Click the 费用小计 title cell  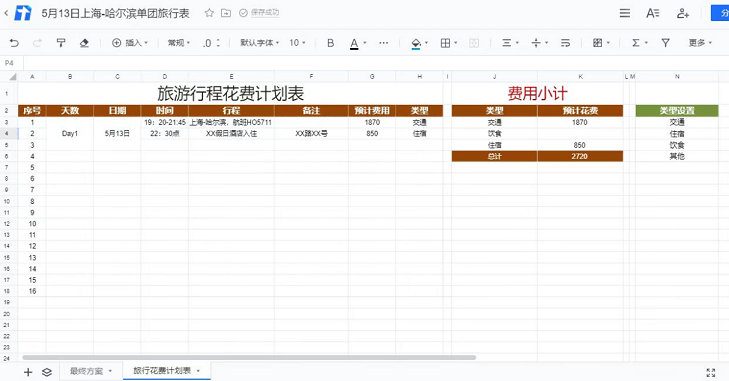click(x=537, y=94)
